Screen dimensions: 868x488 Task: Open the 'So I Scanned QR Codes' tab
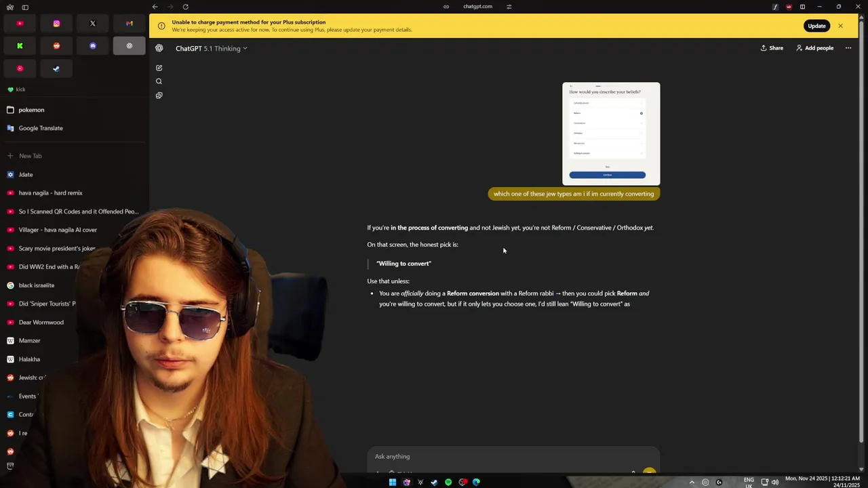[x=73, y=211]
